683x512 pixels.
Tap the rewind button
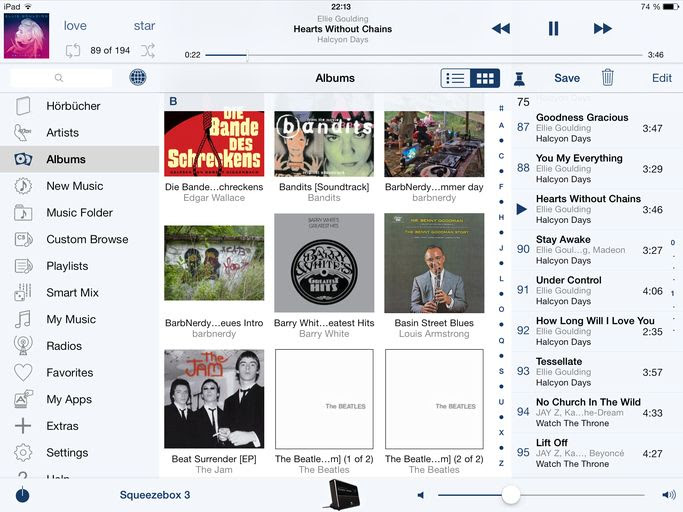[x=500, y=29]
